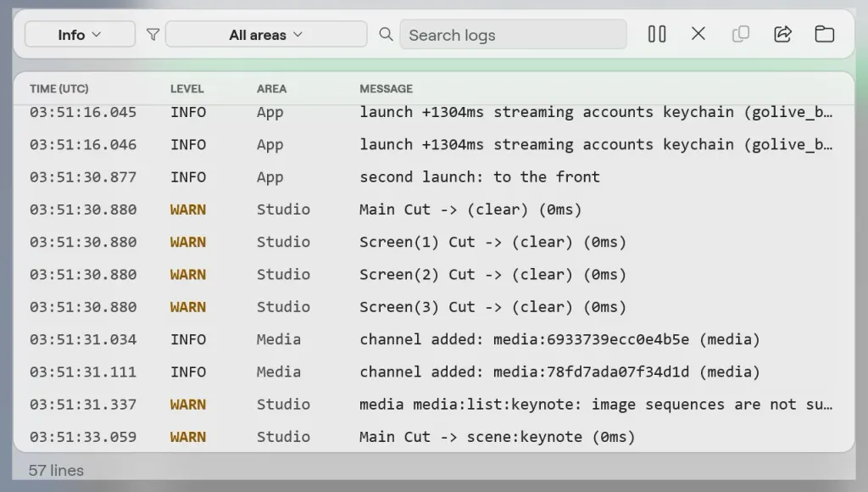Open the Info log level dropdown
The width and height of the screenshot is (868, 492).
(x=80, y=34)
